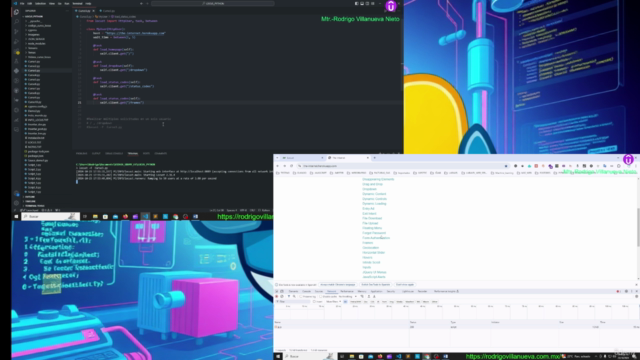Click the Form Authentication link on the page
Viewport: 640px width, 360px height.
(376, 238)
